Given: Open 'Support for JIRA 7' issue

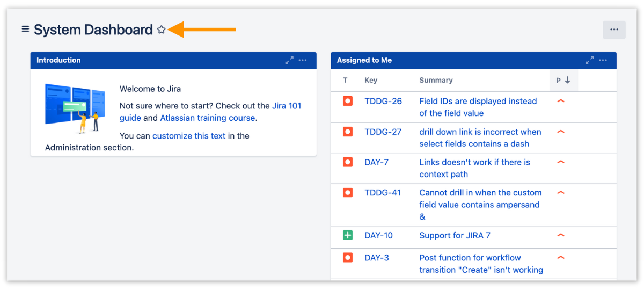Looking at the screenshot, I should pos(455,235).
